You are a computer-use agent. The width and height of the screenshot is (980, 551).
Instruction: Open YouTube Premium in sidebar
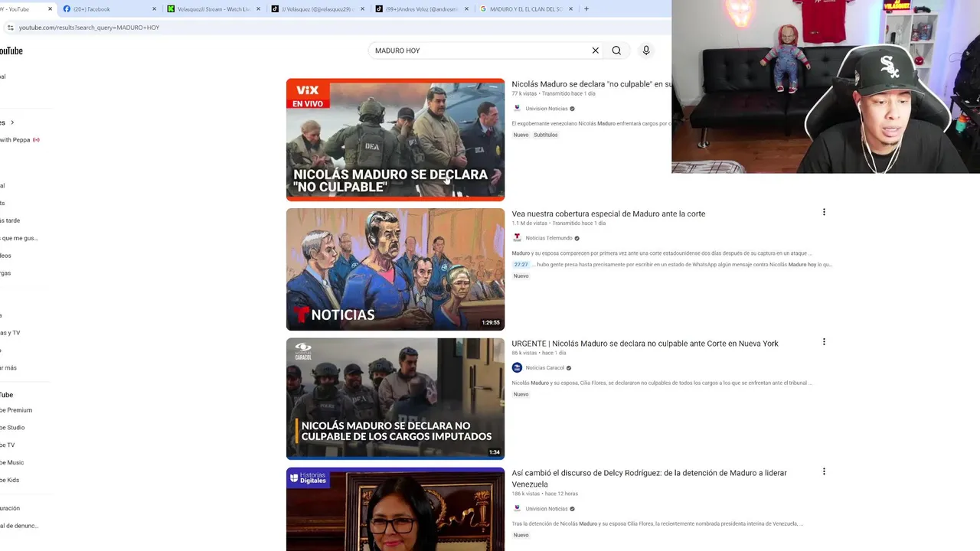pyautogui.click(x=16, y=410)
